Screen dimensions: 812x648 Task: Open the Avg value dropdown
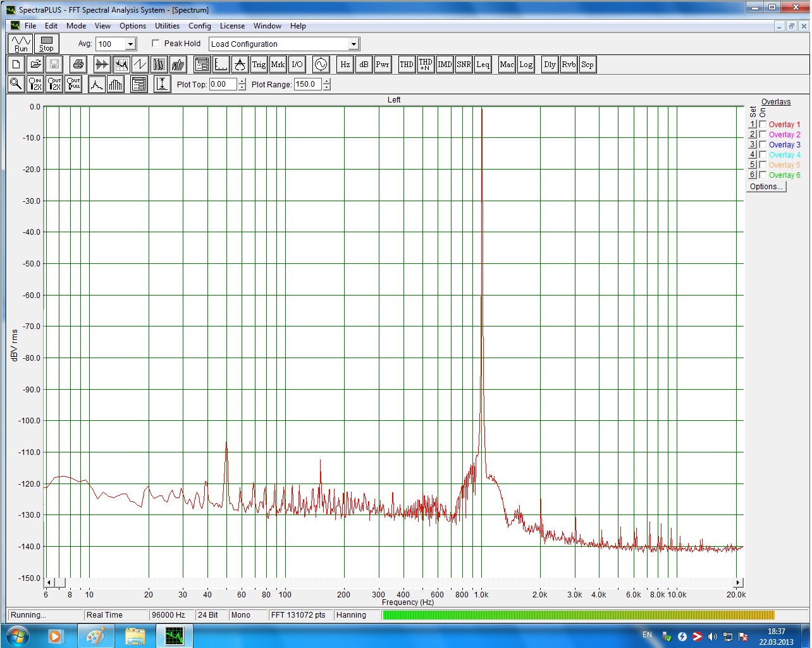coord(130,44)
